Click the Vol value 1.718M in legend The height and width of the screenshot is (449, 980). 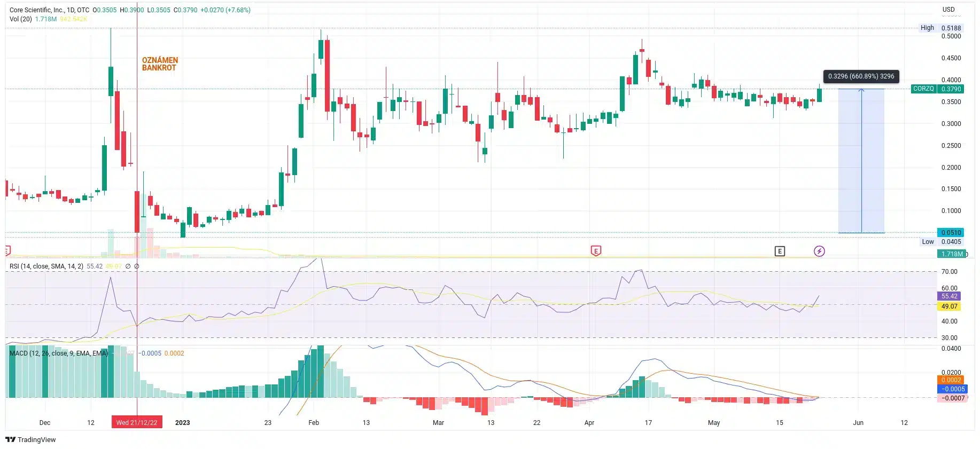46,19
